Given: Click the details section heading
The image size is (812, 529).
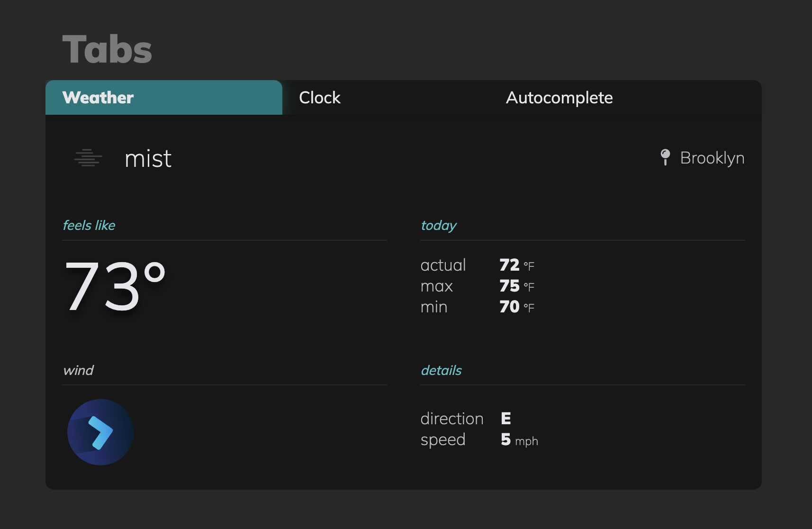Looking at the screenshot, I should (441, 370).
